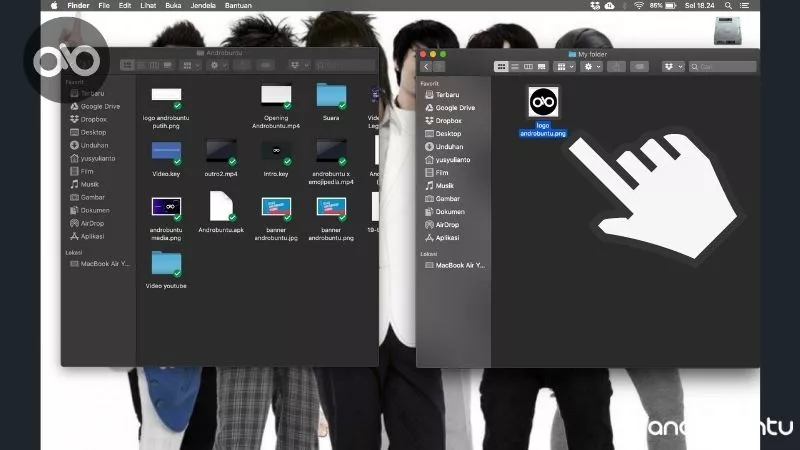
Task: Open group-by dropdown in Androbuntu window
Action: pos(191,65)
